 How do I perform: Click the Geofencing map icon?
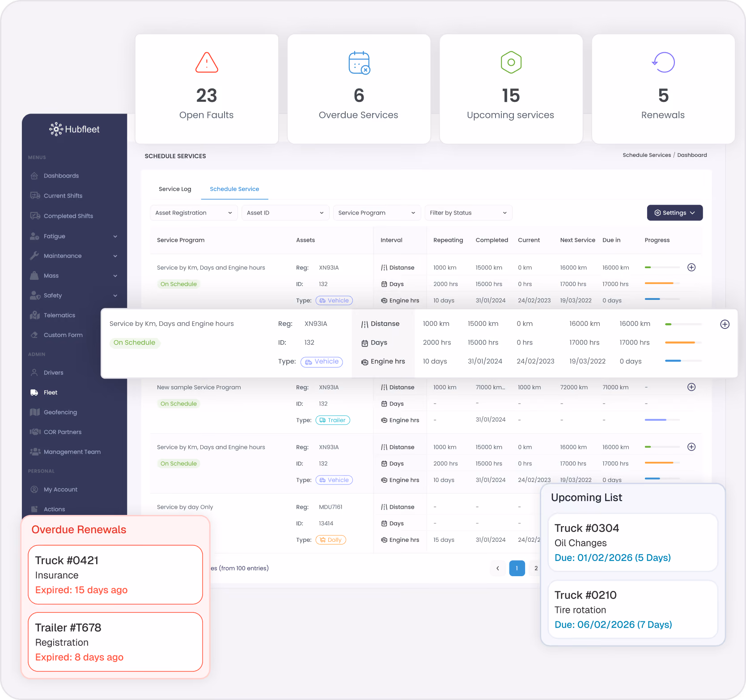34,412
